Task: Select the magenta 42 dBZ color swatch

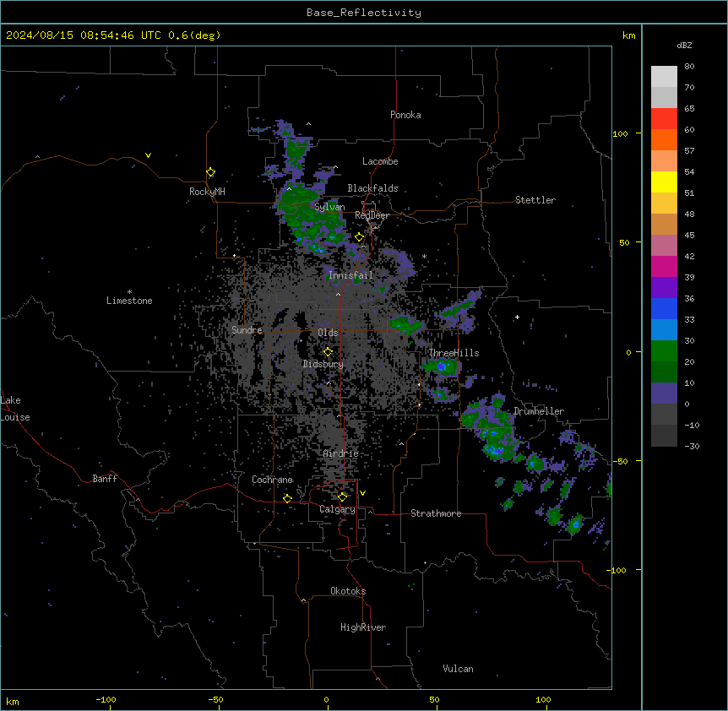Action: tap(664, 266)
